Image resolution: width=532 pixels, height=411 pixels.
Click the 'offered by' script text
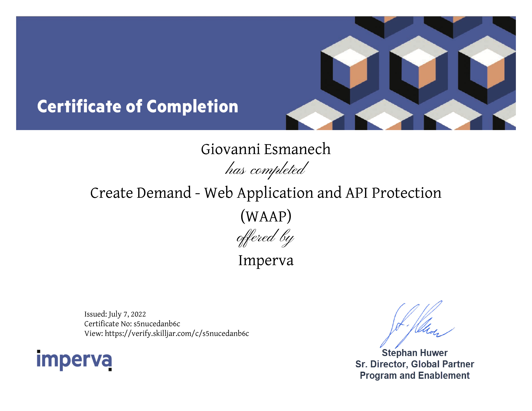[266, 238]
